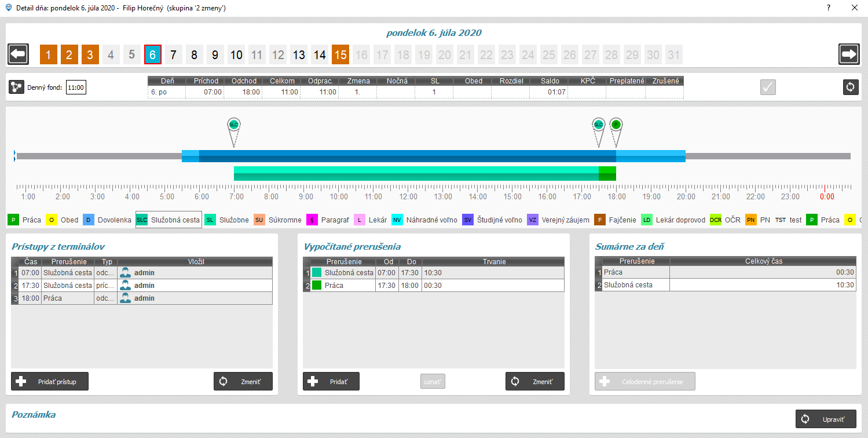This screenshot has width=868, height=438.
Task: Select the SLC marker at 17:30
Action: [599, 124]
